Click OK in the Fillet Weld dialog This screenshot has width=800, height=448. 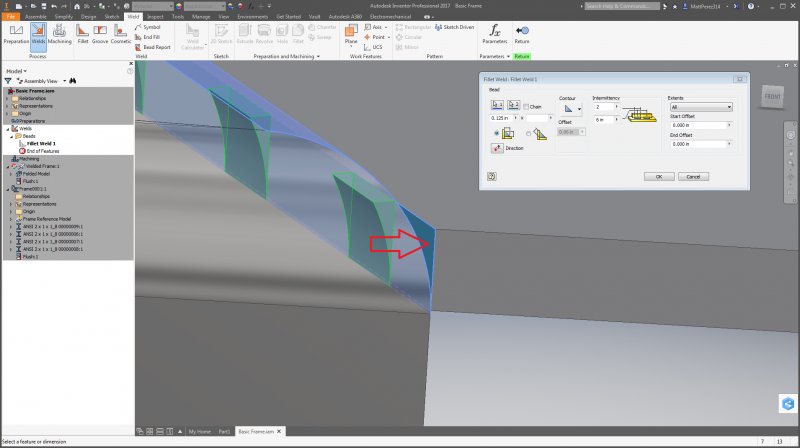point(658,176)
